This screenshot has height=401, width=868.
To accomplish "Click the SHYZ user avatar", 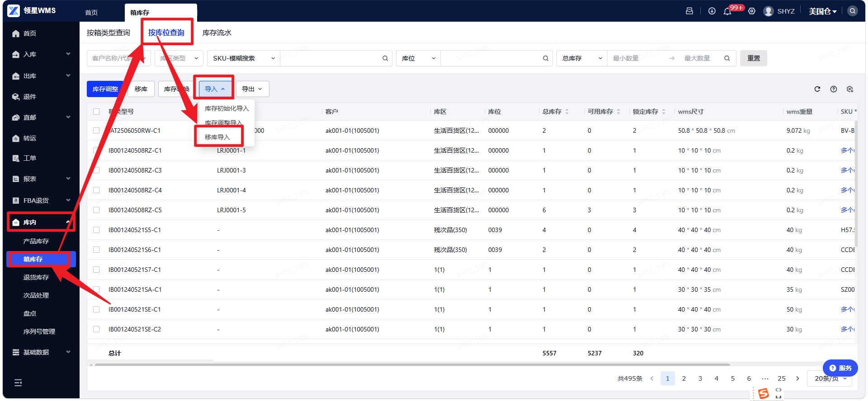I will coord(769,11).
